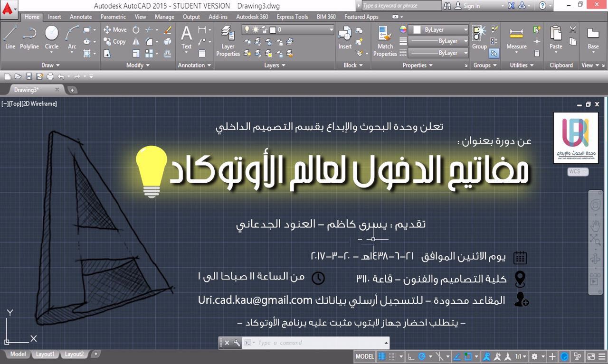The height and width of the screenshot is (364, 608).
Task: Toggle snap mode in status bar
Action: click(393, 356)
